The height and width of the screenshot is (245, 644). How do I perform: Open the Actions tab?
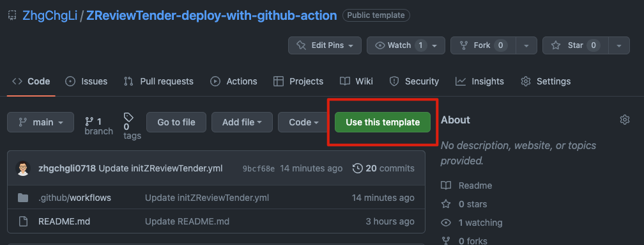point(234,81)
